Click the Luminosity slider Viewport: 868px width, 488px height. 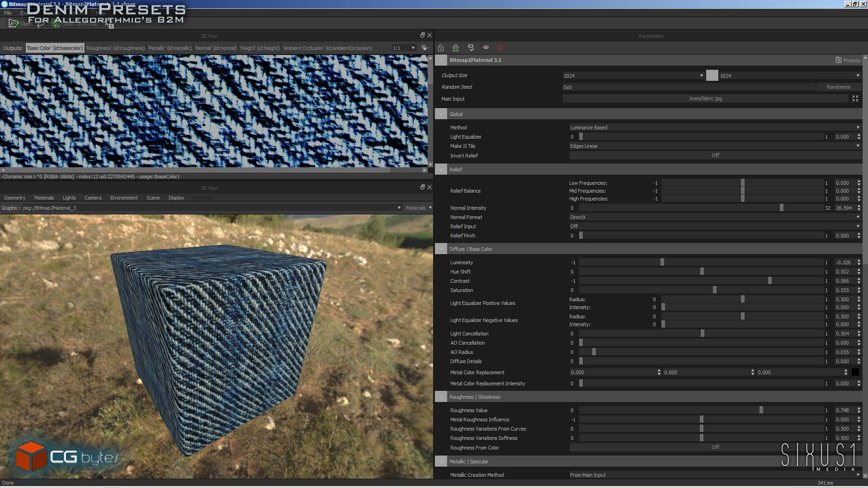(x=701, y=263)
